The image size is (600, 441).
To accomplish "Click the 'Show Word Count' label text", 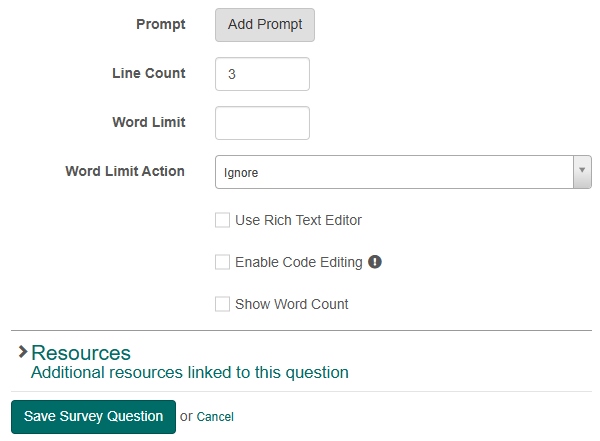I will (292, 304).
